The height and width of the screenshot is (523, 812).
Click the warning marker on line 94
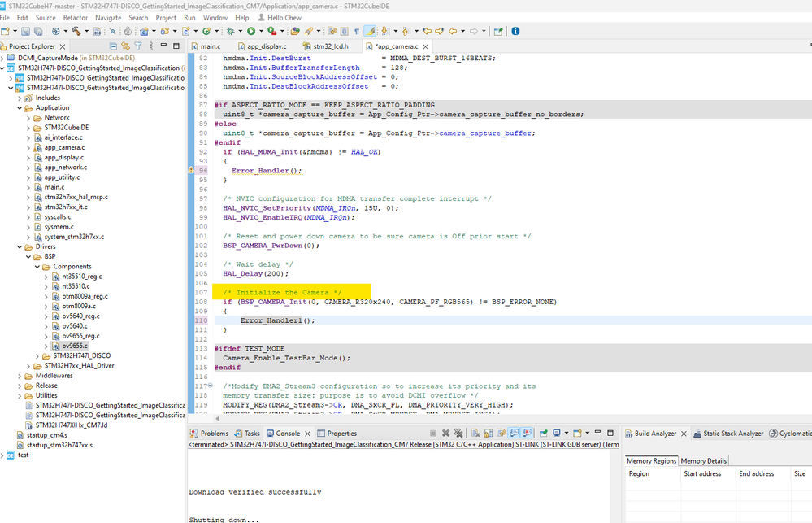tap(192, 171)
